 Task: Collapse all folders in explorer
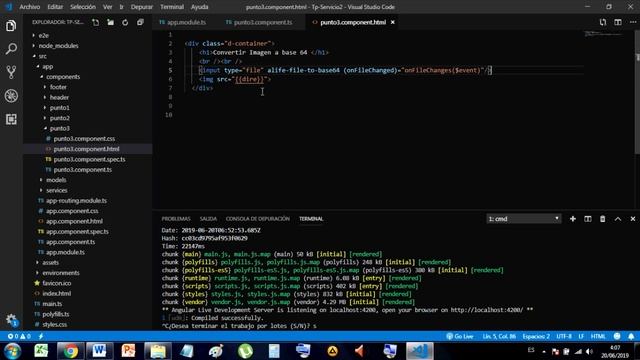[140, 22]
